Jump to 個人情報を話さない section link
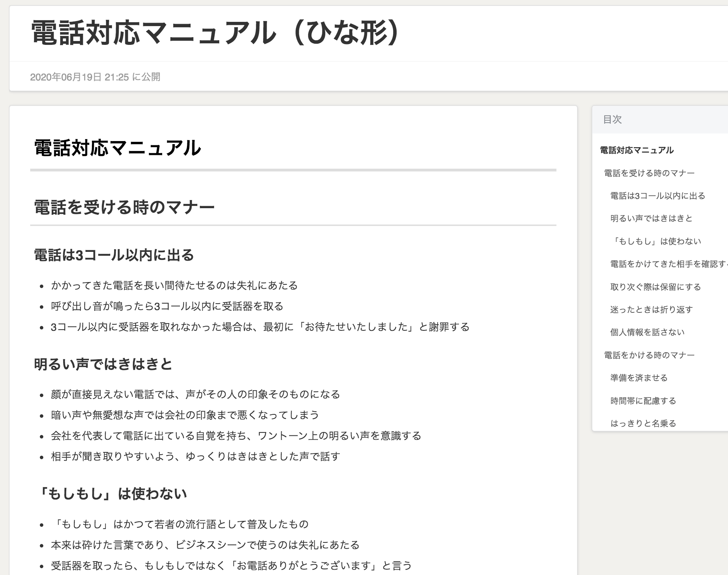Screen dimensions: 728x575 pyautogui.click(x=647, y=332)
